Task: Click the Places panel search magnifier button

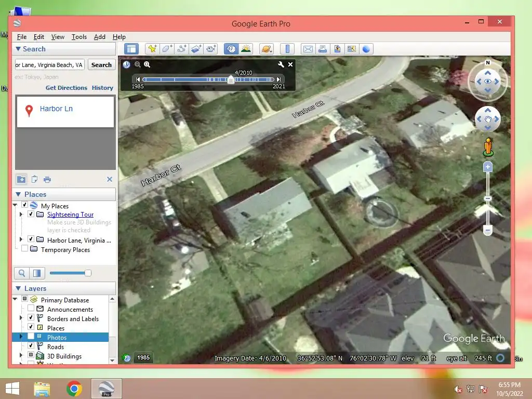Action: coord(22,273)
